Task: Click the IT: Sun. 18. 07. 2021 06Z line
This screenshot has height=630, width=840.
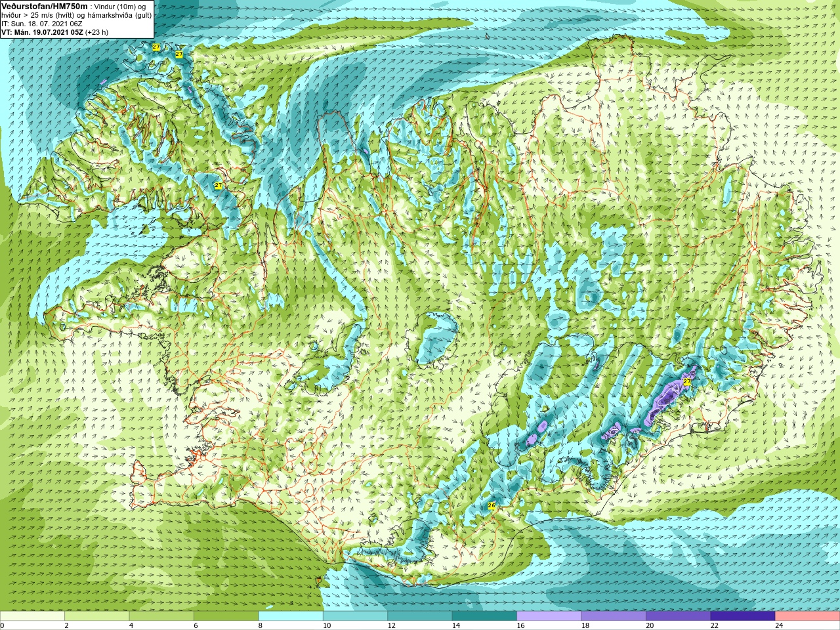Action: pyautogui.click(x=42, y=24)
